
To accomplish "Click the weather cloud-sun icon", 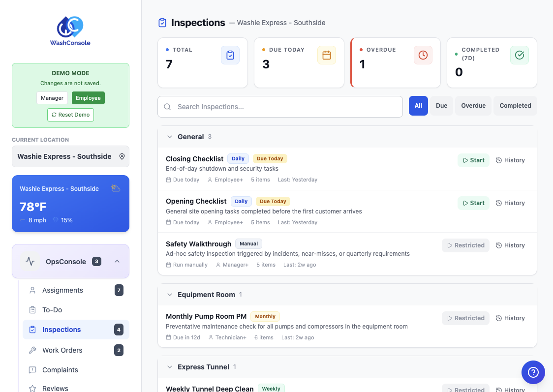I will click(x=116, y=188).
